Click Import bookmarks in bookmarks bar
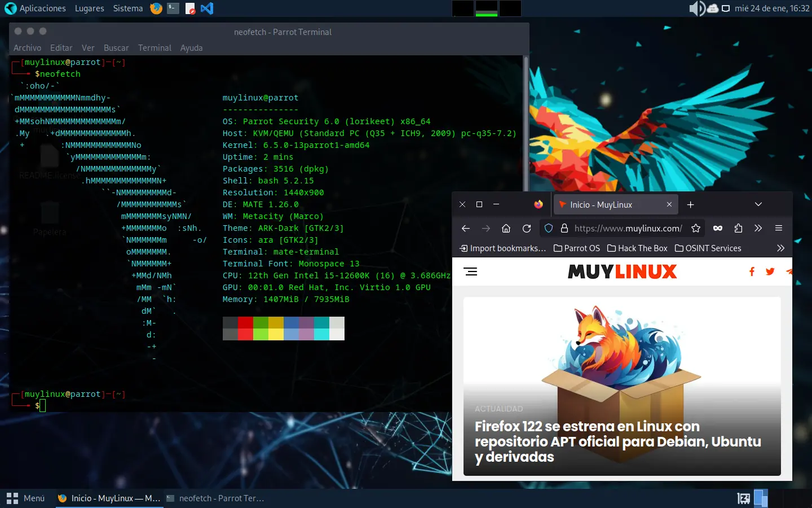 [x=503, y=248]
